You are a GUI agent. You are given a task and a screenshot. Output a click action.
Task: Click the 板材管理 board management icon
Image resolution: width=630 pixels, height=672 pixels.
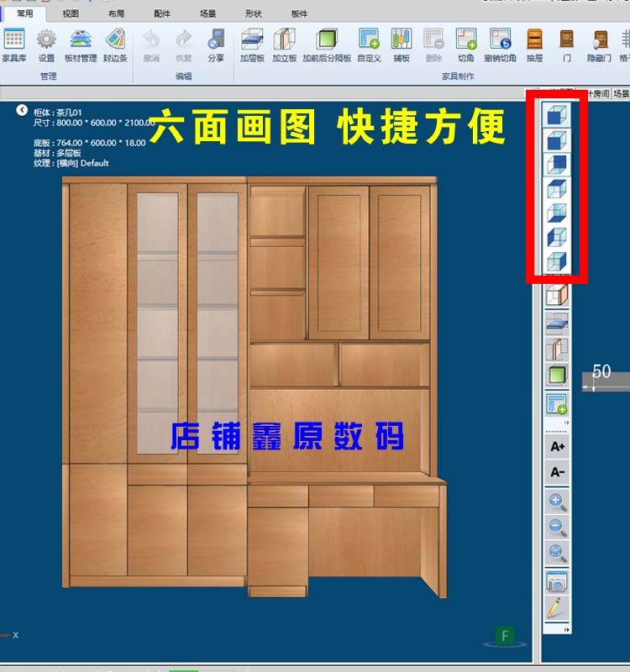click(81, 45)
